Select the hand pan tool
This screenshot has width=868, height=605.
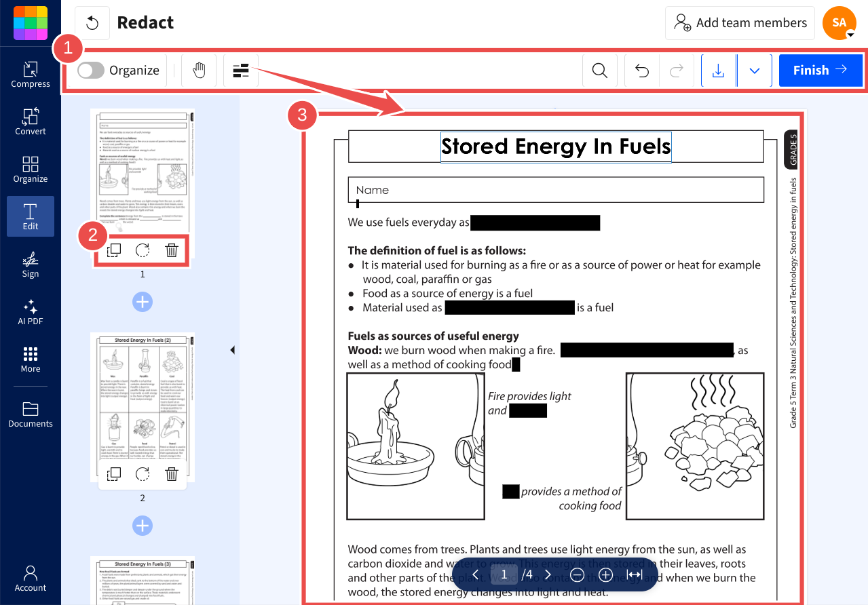point(198,70)
